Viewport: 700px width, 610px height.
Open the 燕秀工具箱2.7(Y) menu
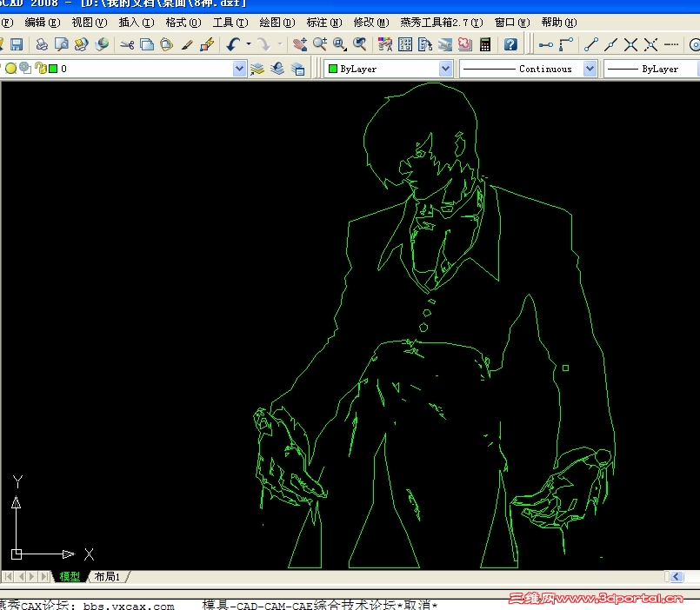(x=442, y=23)
